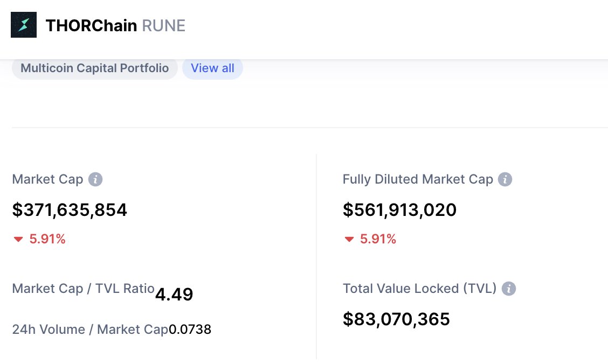Click the red down arrow beside Market Cap change
This screenshot has height=364, width=608.
click(x=18, y=239)
